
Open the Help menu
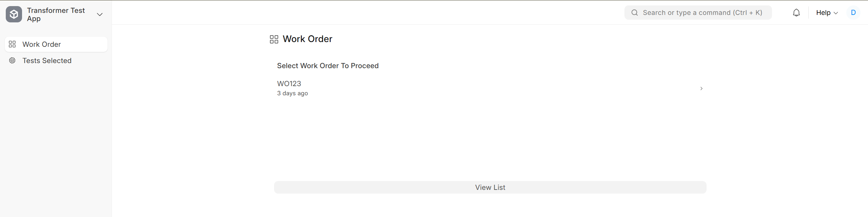tap(827, 13)
